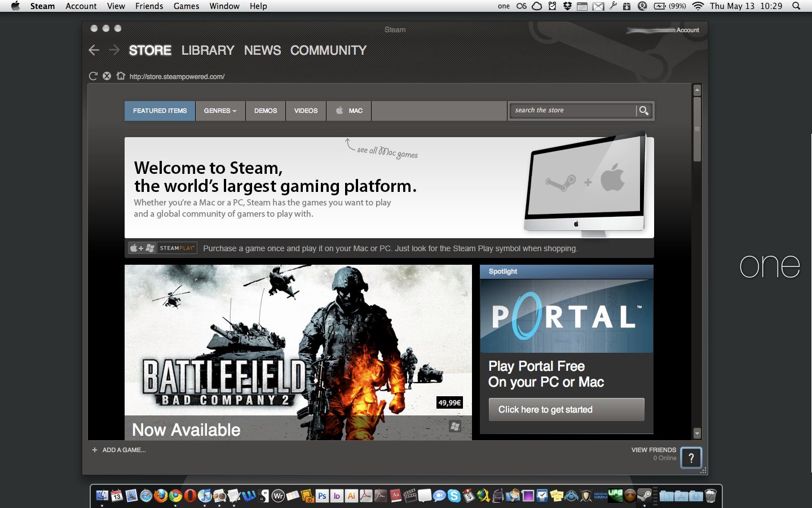Viewport: 812px width, 508px height.
Task: Open the COMMUNITY section
Action: [x=328, y=50]
